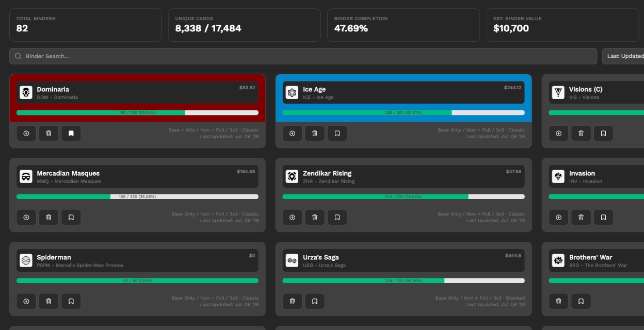Viewport: 644px width, 330px height.
Task: Open the Dominaria binder title
Action: click(x=53, y=89)
